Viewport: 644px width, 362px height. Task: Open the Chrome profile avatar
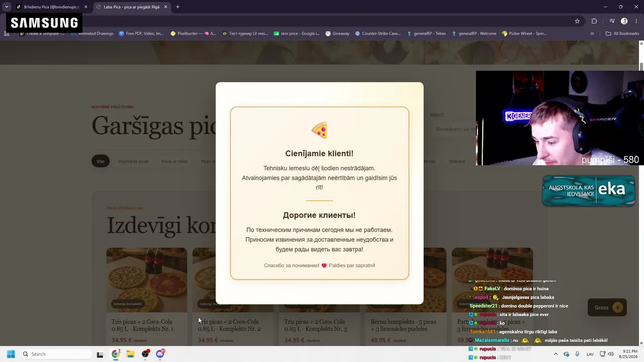pyautogui.click(x=624, y=21)
